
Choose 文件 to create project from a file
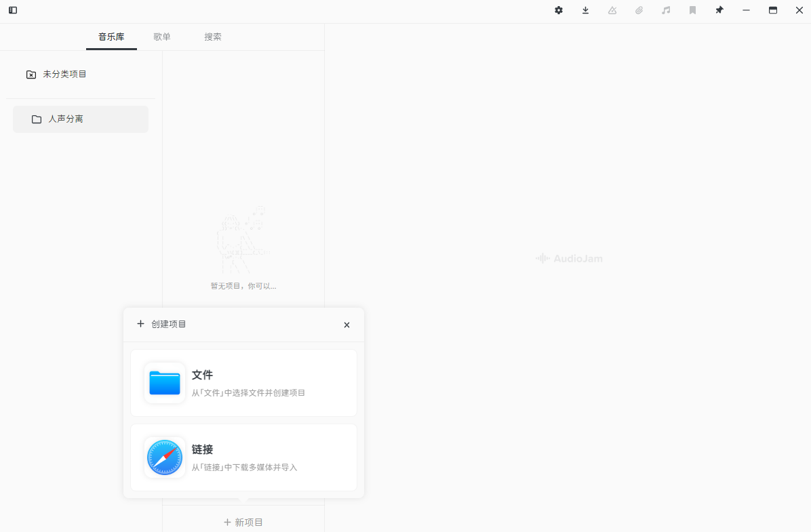click(x=243, y=382)
